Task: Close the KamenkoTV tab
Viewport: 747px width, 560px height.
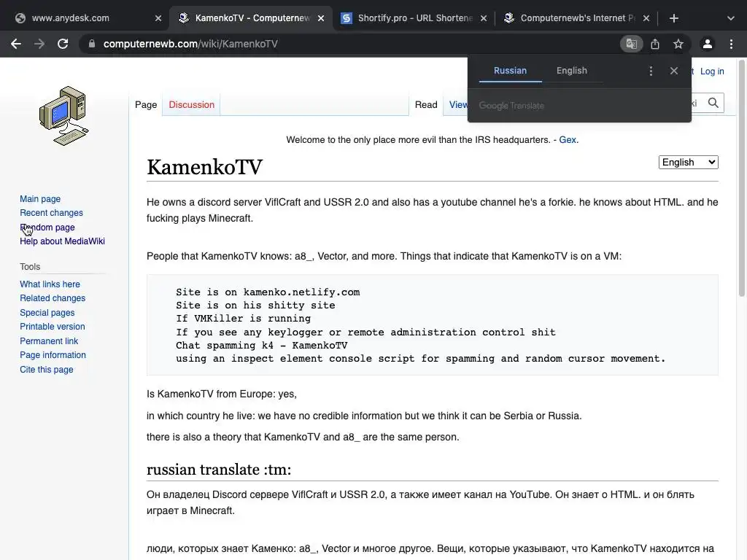Action: point(321,18)
